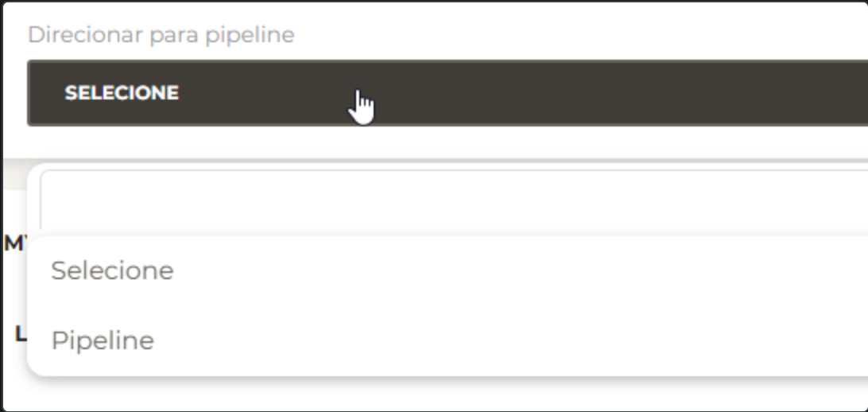
Task: Collapse the Direcionar para pipeline combo box
Action: coord(445,93)
